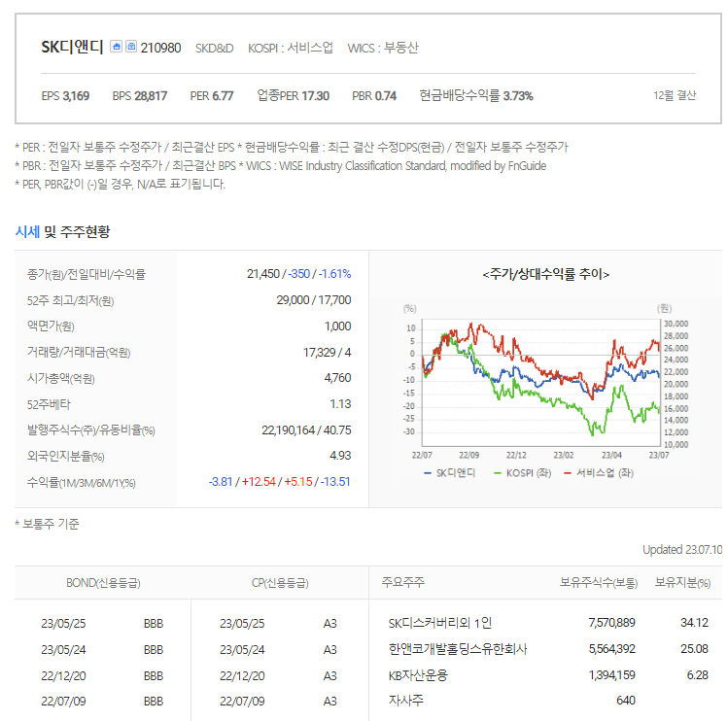Click ownership percentage 25.08
Image resolution: width=728 pixels, height=721 pixels.
[695, 649]
